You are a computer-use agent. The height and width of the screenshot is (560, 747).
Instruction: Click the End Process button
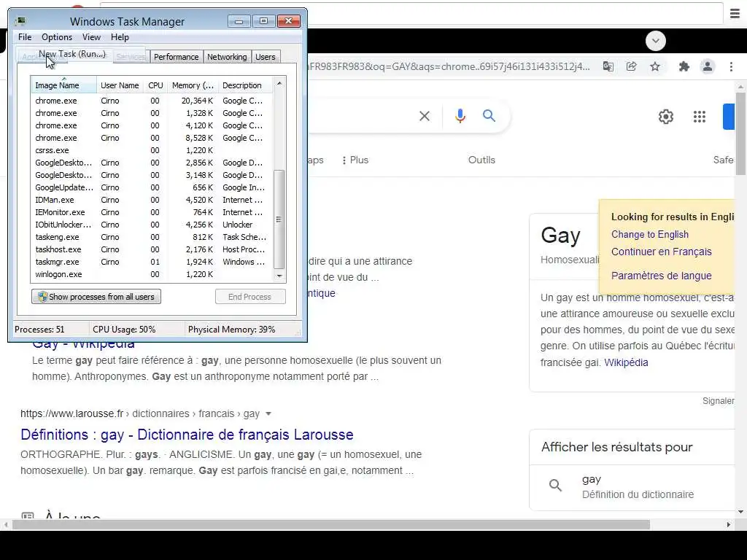[250, 297]
